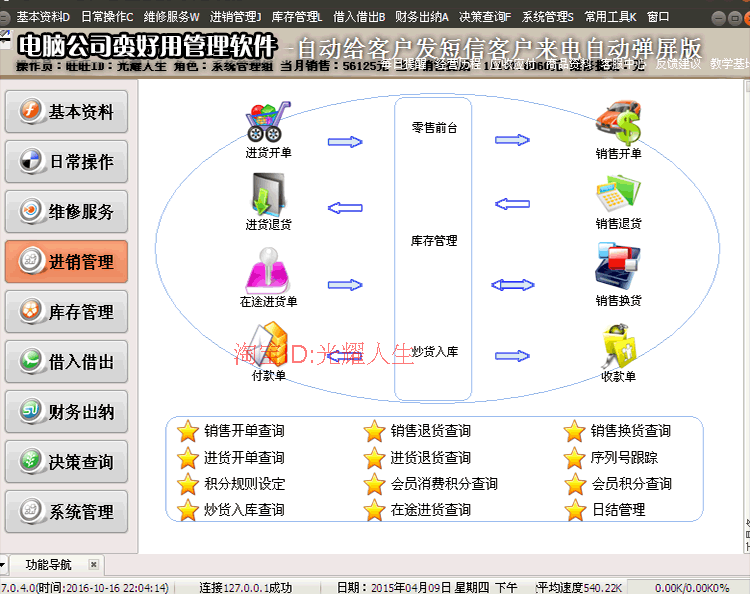Open the 收款单 yellow tag icon
Screen dimensions: 750x594
pyautogui.click(x=618, y=345)
